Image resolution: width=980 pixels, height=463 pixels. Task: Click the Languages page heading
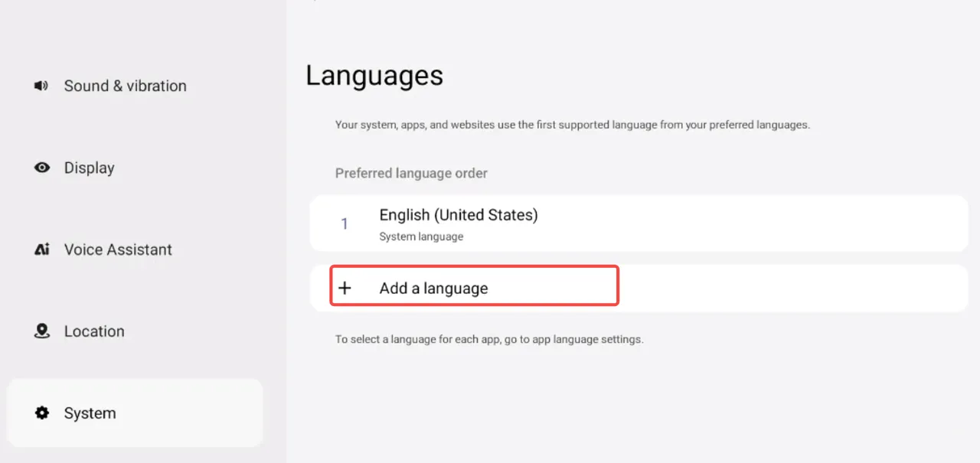pos(374,76)
